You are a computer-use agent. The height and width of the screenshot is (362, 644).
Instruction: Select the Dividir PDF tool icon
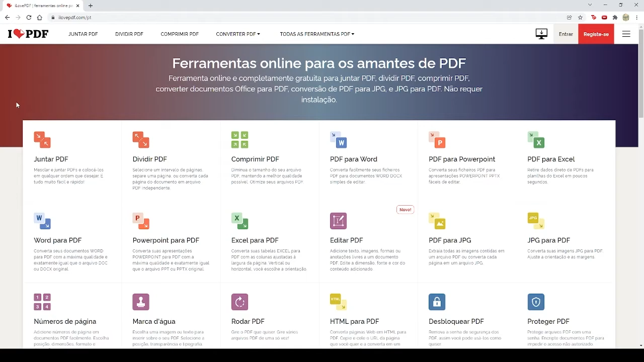coord(141,139)
